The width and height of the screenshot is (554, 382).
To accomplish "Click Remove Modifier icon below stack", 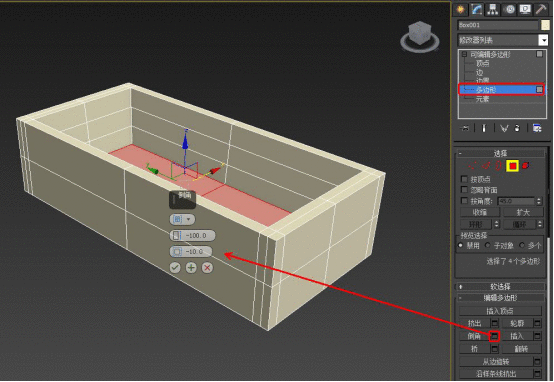I will click(x=517, y=128).
